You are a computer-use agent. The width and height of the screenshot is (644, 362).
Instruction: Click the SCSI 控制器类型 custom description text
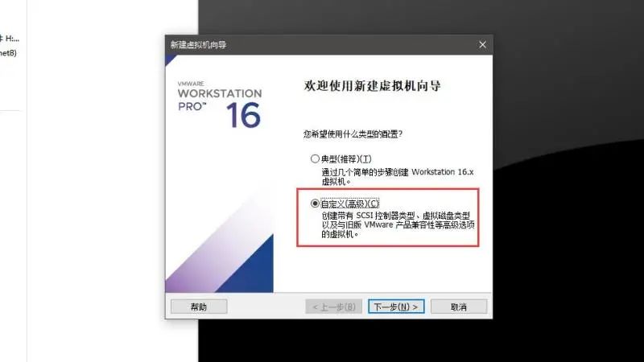[x=398, y=225]
